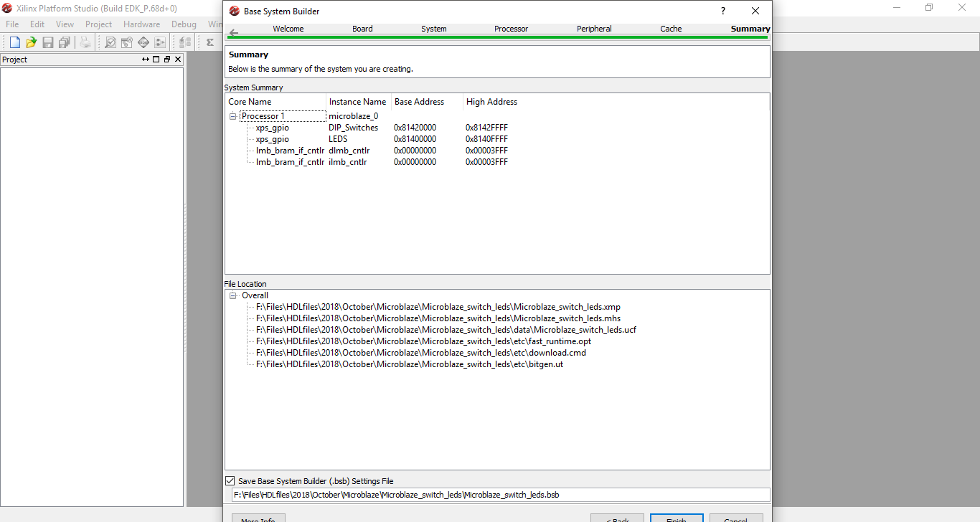
Task: Open the Project menu
Action: [98, 24]
